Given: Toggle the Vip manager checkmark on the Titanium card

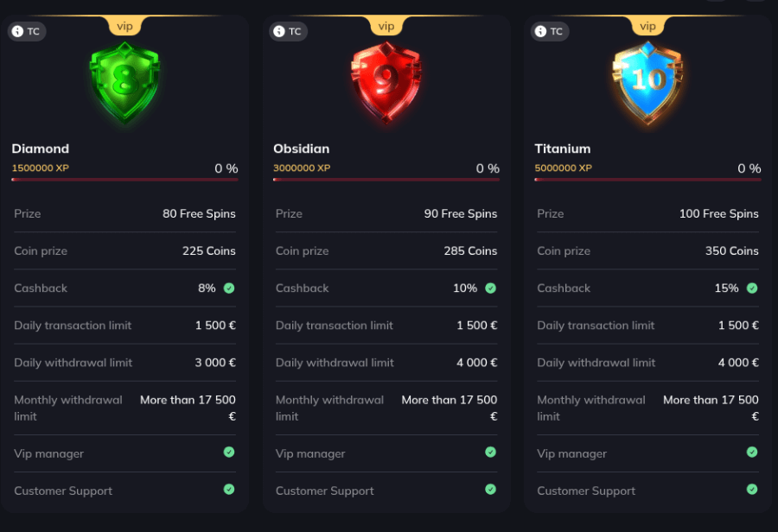Looking at the screenshot, I should (x=751, y=453).
